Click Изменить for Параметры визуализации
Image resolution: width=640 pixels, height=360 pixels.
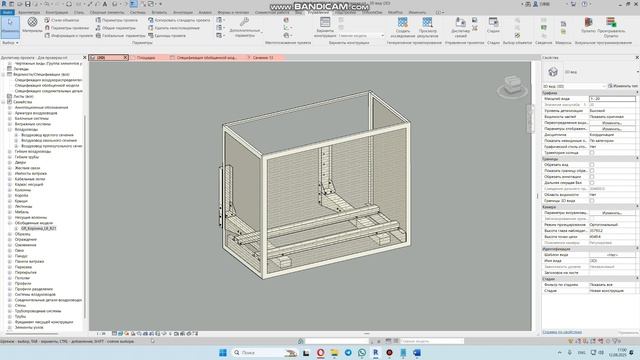click(612, 213)
